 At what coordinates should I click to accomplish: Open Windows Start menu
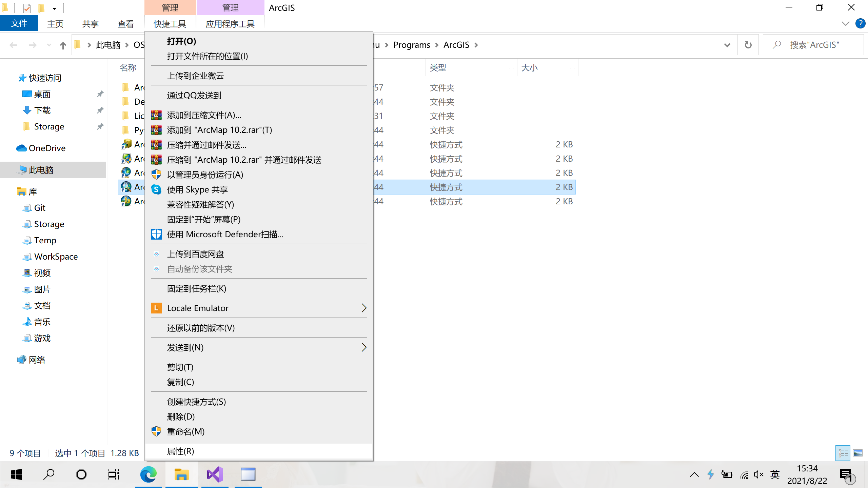[16, 474]
